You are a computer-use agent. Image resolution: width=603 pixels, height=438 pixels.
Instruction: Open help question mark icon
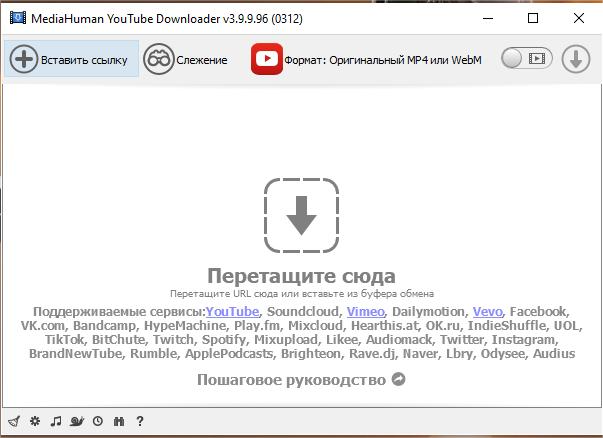pos(140,421)
